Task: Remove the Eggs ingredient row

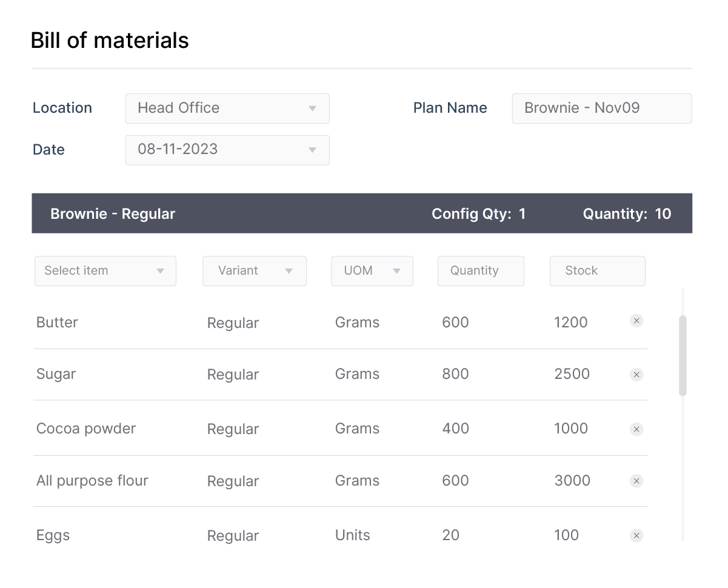Action: 636,535
